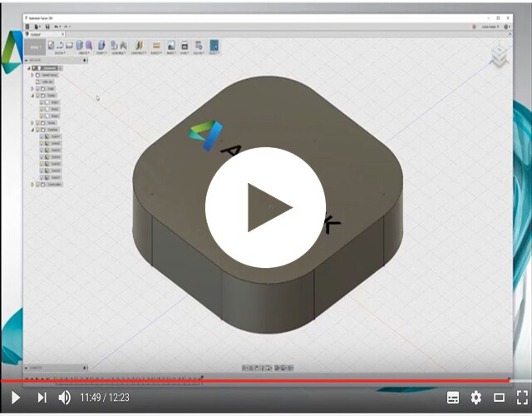This screenshot has width=532, height=416.
Task: Toggle the Bodies folder lightbulb
Action: [x=38, y=96]
